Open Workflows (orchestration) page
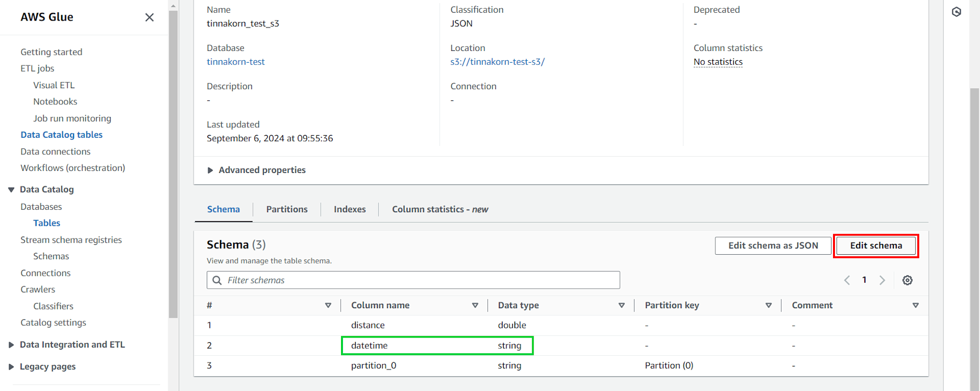 [73, 168]
